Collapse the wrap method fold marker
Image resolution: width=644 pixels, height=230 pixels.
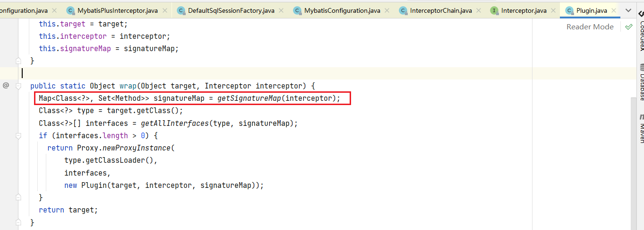(18, 86)
